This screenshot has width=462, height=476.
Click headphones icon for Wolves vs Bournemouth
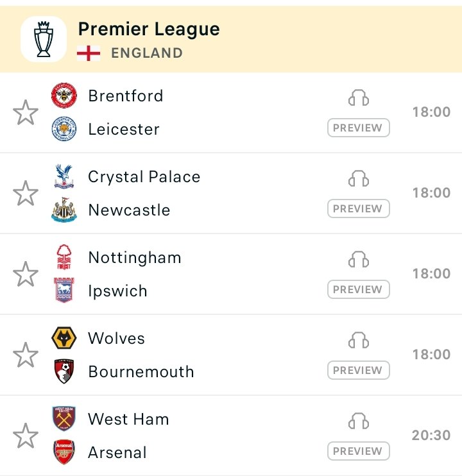pos(359,340)
